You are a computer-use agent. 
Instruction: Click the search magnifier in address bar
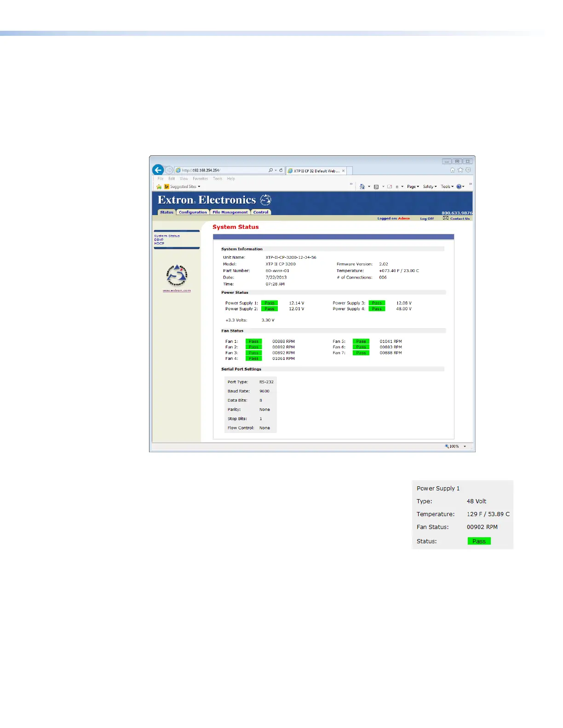click(x=270, y=170)
